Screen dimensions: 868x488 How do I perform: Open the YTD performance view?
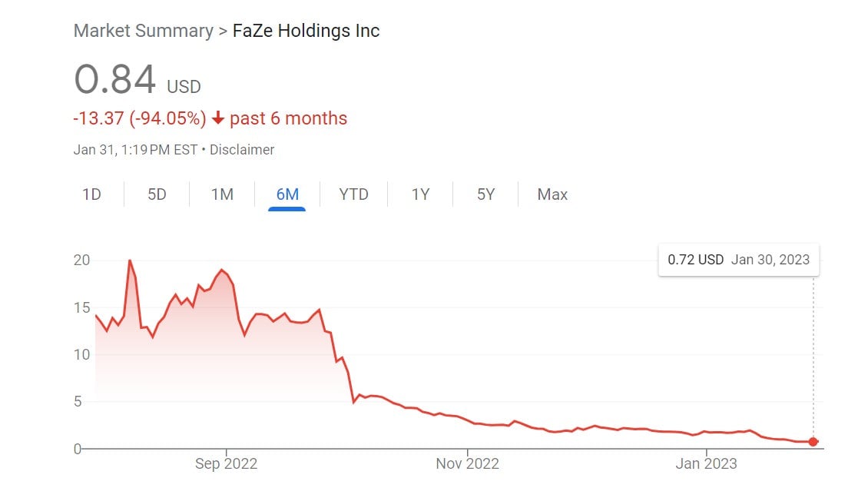coord(353,194)
